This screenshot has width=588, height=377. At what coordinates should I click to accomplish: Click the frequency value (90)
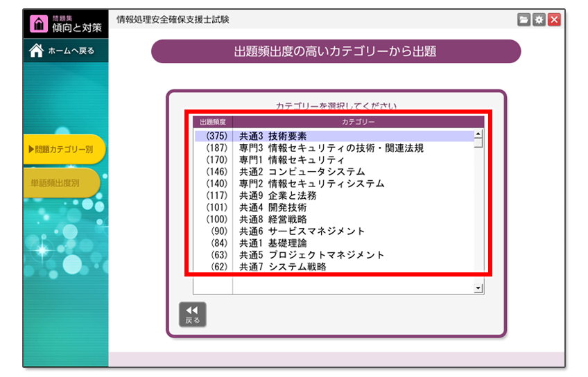pyautogui.click(x=219, y=231)
